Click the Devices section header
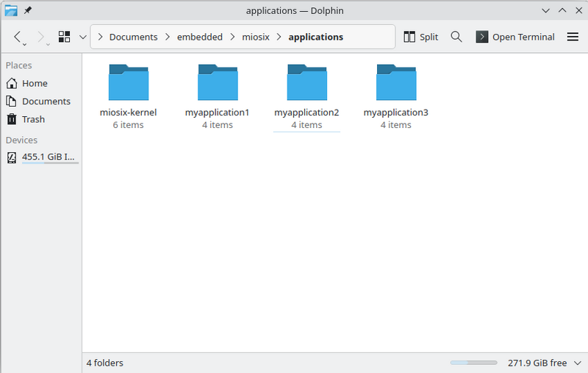The height and width of the screenshot is (373, 588). (x=21, y=140)
